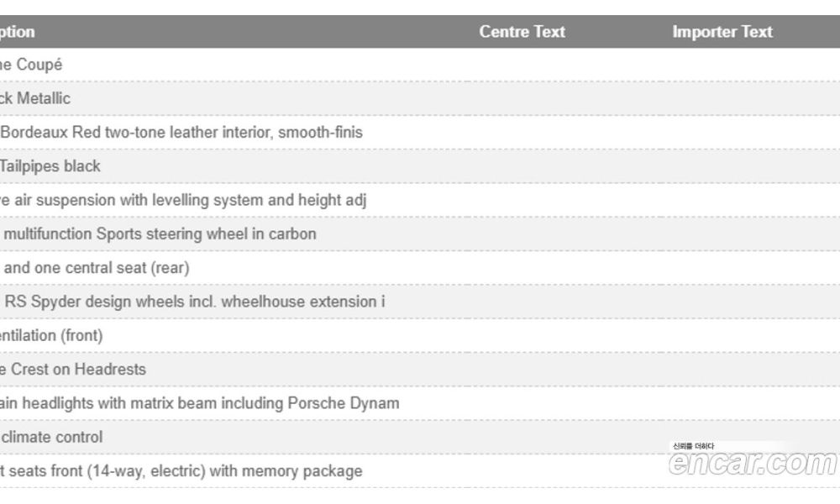Click the Centre Text cell in Tailpipes black row
This screenshot has height=504, width=840.
(x=522, y=166)
